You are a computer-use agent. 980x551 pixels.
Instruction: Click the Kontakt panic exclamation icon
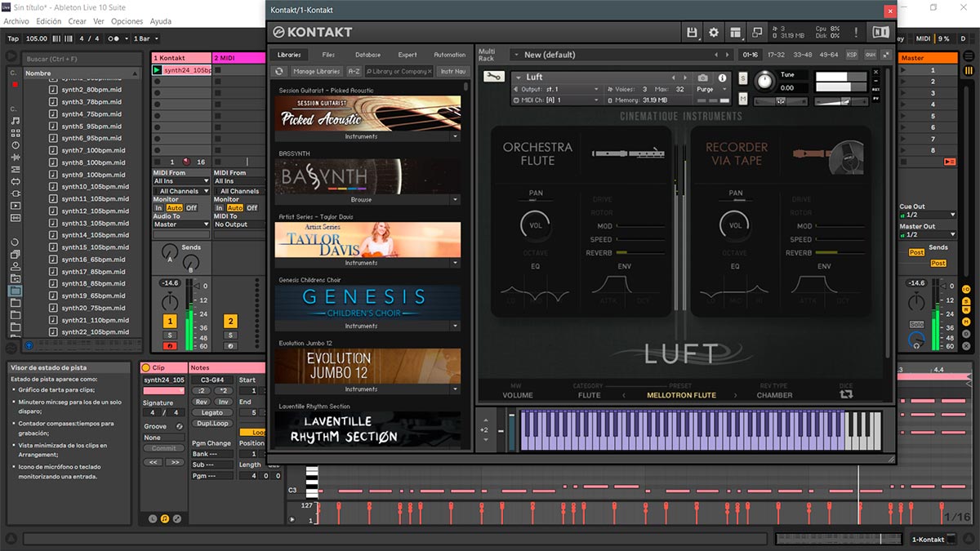point(856,33)
